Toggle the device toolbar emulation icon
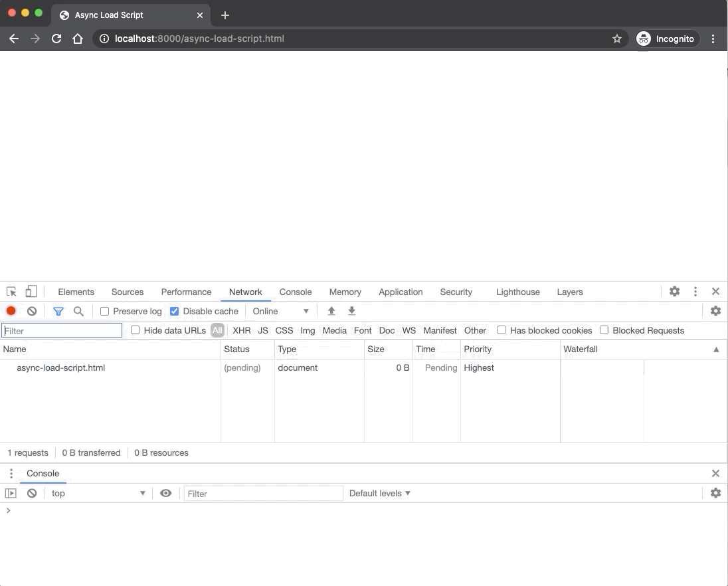 coord(31,291)
